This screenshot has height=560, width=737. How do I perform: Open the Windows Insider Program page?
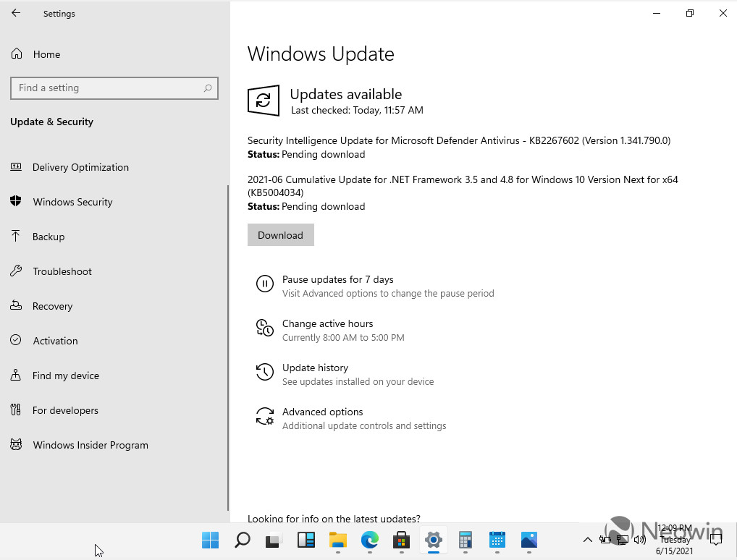tap(90, 445)
